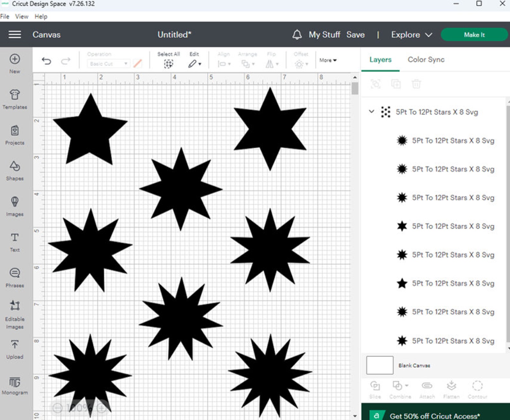This screenshot has width=510, height=420.
Task: Open the Editable Images tool
Action: tap(15, 315)
